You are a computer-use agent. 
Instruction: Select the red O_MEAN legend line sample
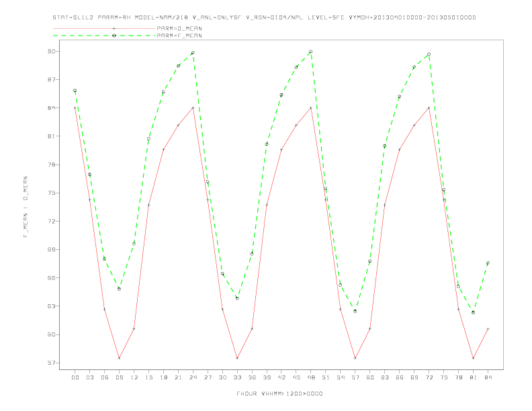104,28
